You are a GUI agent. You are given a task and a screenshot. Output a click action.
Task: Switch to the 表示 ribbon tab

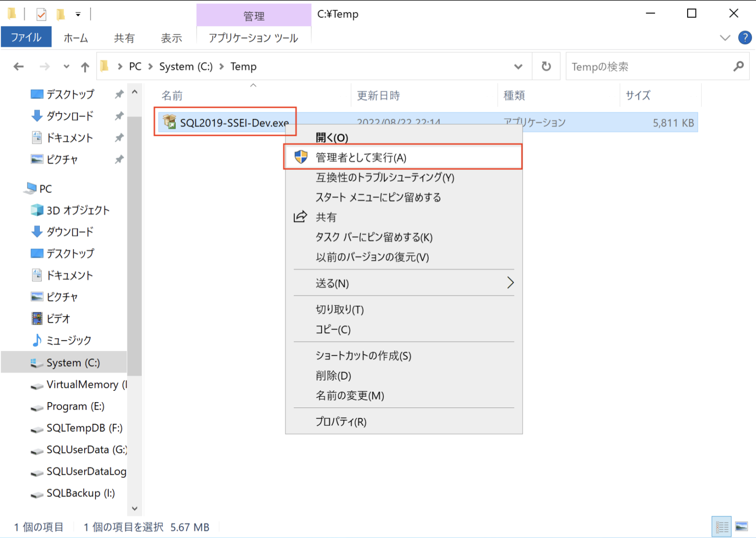[171, 37]
